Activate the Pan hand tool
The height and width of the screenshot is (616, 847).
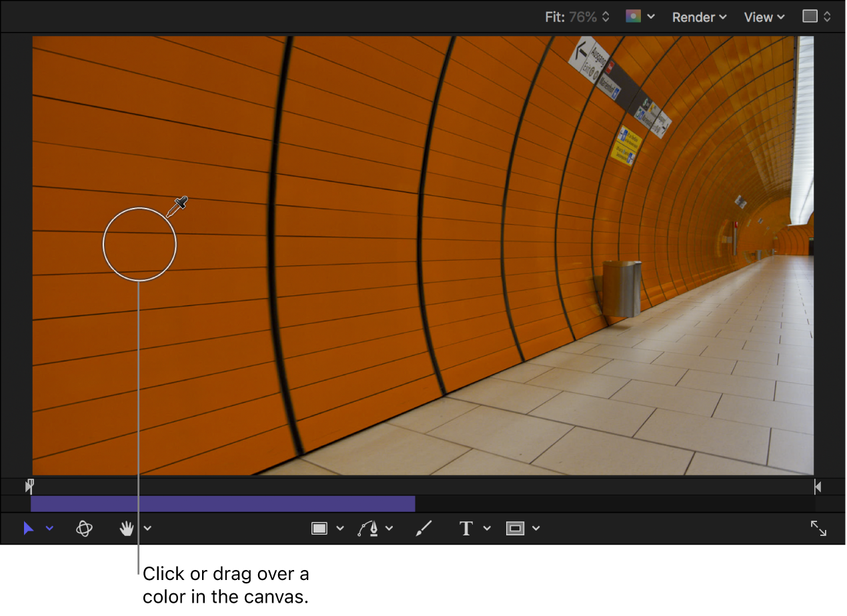pyautogui.click(x=126, y=529)
